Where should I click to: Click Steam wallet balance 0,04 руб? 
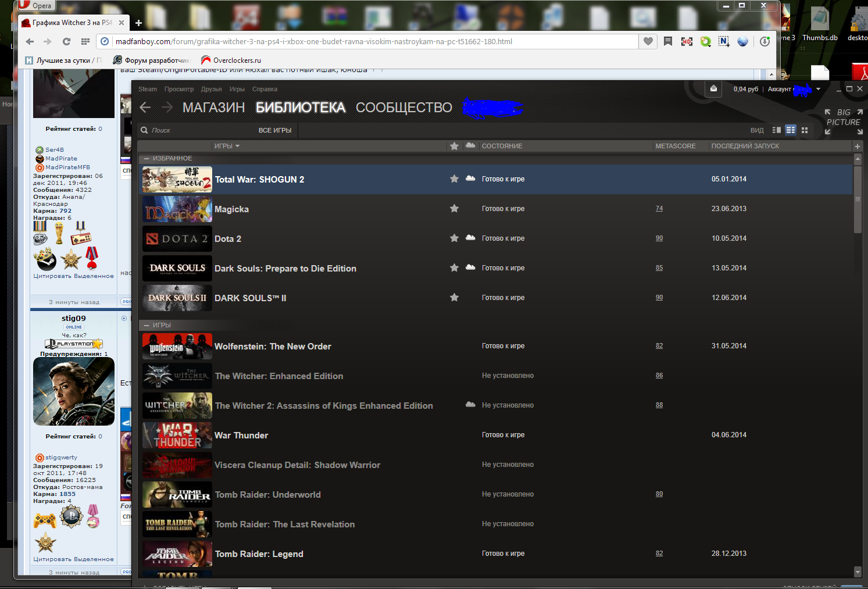pos(746,89)
